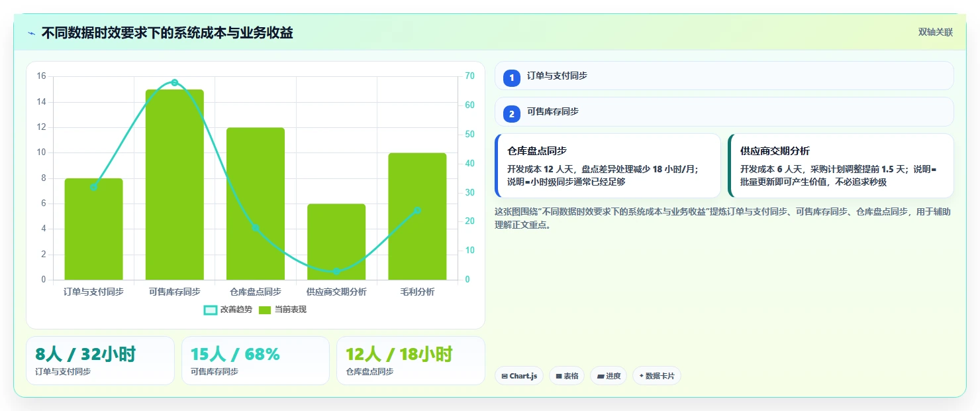980x411 pixels.
Task: Click the 表格 tag chip
Action: 567,376
